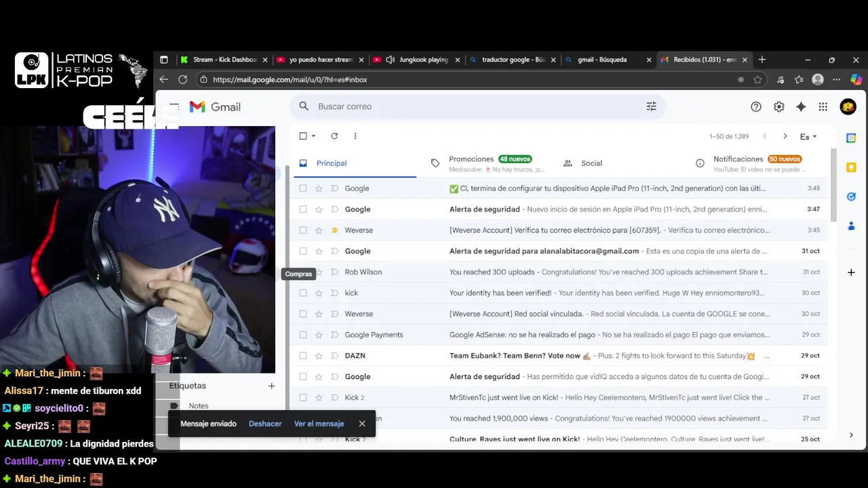Open Gmail settings gear
Viewport: 868px width, 488px height.
(x=778, y=106)
